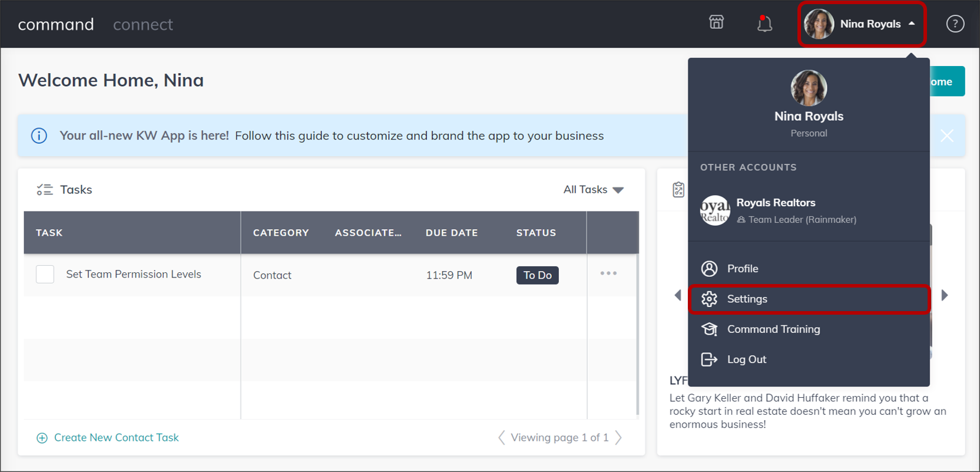980x472 pixels.
Task: Open the marketplace store icon
Action: coord(716,22)
